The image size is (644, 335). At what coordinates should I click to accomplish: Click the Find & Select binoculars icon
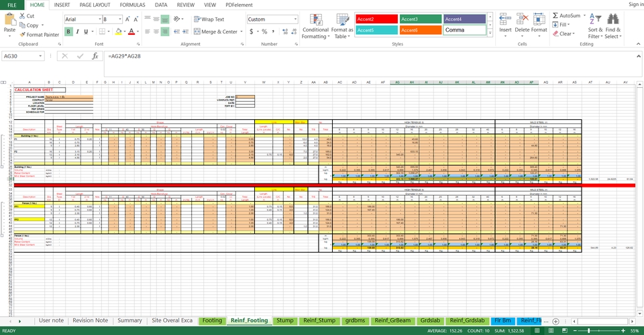612,19
